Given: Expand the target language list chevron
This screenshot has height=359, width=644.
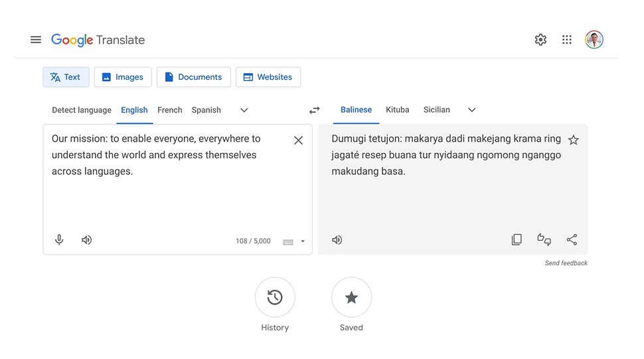Looking at the screenshot, I should click(x=472, y=110).
